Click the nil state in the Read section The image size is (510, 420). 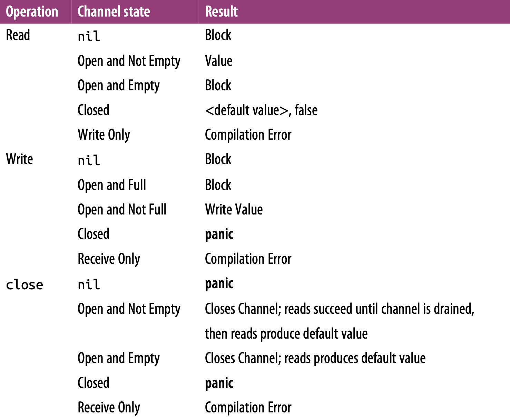(x=89, y=36)
